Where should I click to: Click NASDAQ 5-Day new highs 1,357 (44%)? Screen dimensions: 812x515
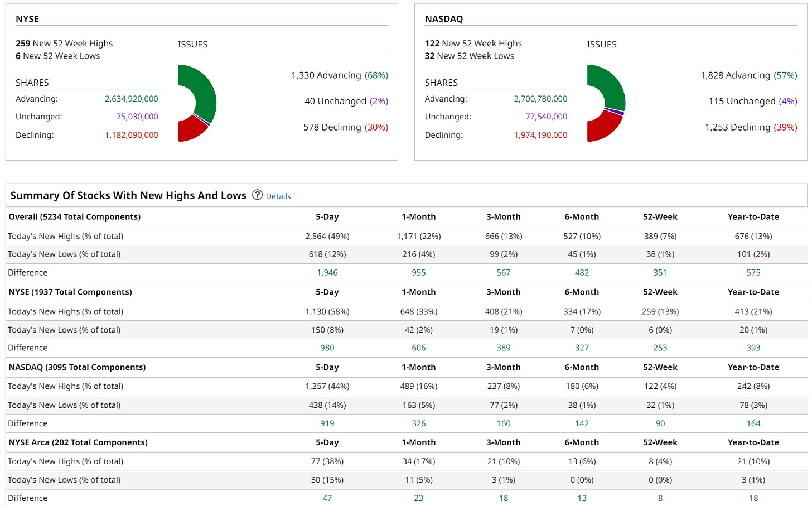(x=327, y=386)
